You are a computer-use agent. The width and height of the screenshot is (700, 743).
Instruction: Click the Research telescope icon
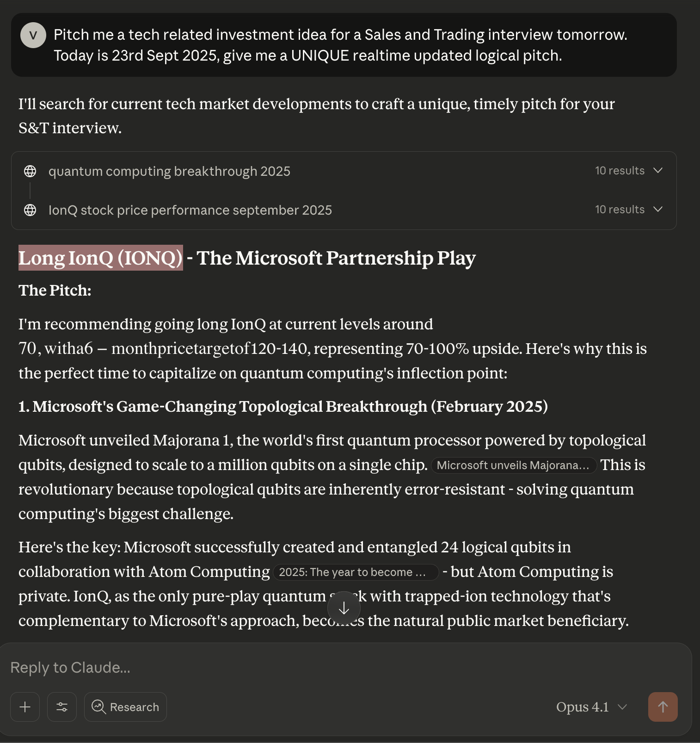coord(98,707)
